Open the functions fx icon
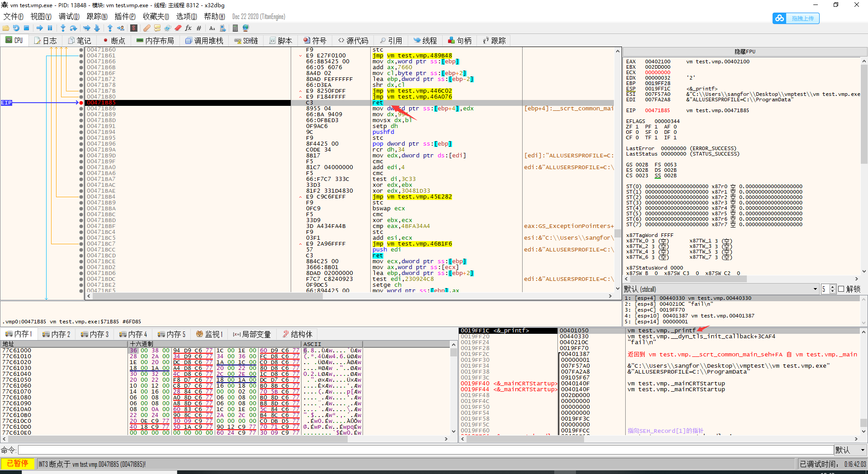Viewport: 868px width, 474px height. click(189, 28)
